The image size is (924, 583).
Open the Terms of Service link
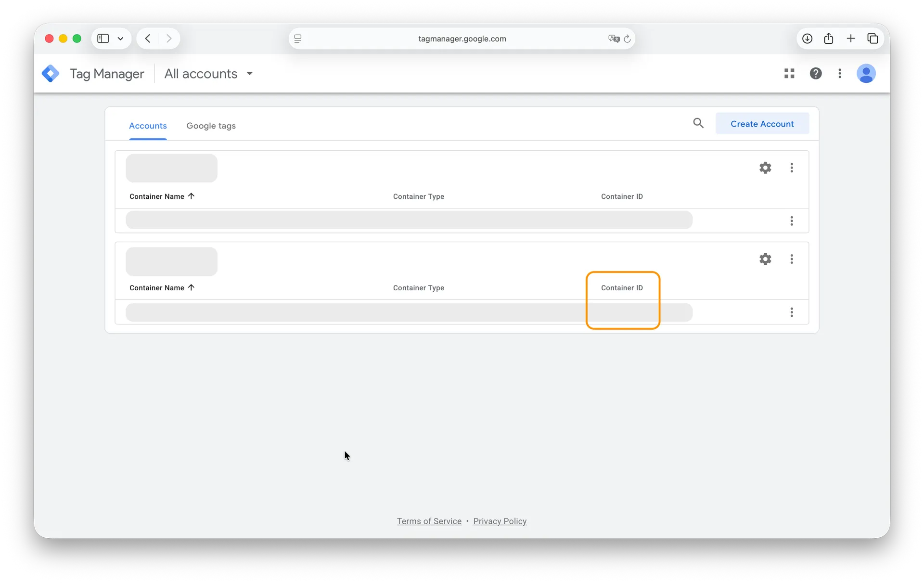[429, 521]
